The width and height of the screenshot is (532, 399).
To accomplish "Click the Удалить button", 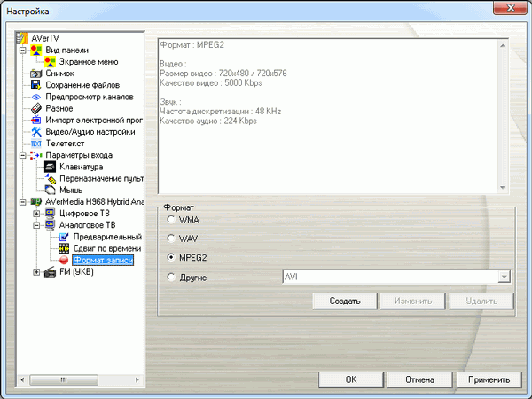I will click(x=481, y=301).
